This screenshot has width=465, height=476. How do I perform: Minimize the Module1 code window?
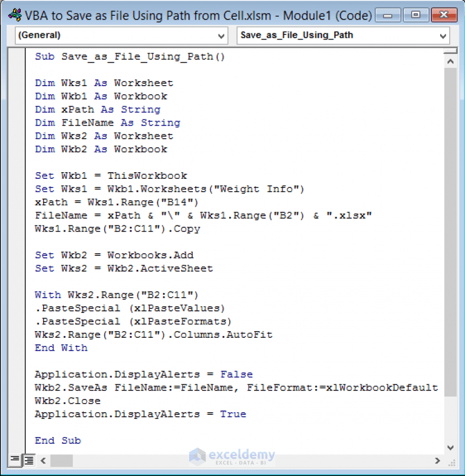(x=387, y=15)
